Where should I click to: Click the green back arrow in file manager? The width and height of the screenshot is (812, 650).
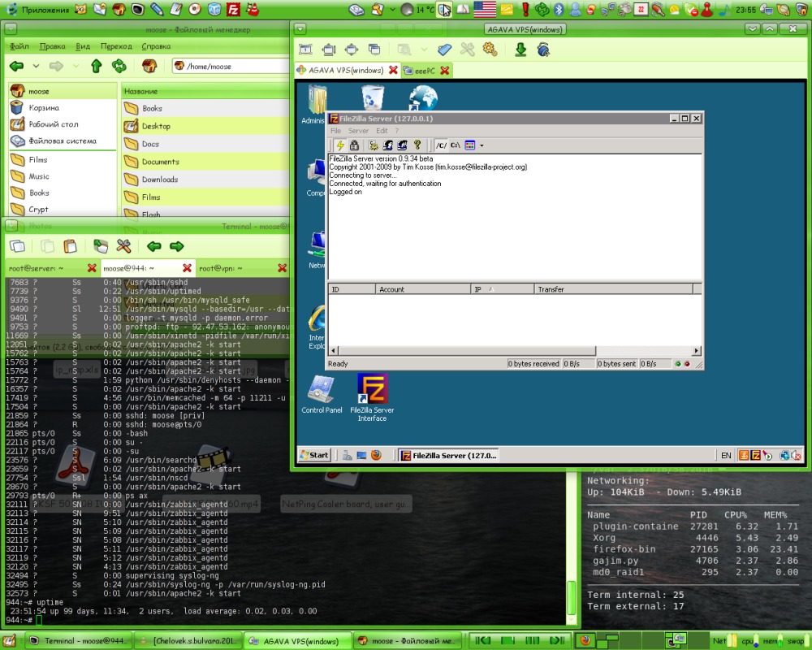click(x=16, y=66)
